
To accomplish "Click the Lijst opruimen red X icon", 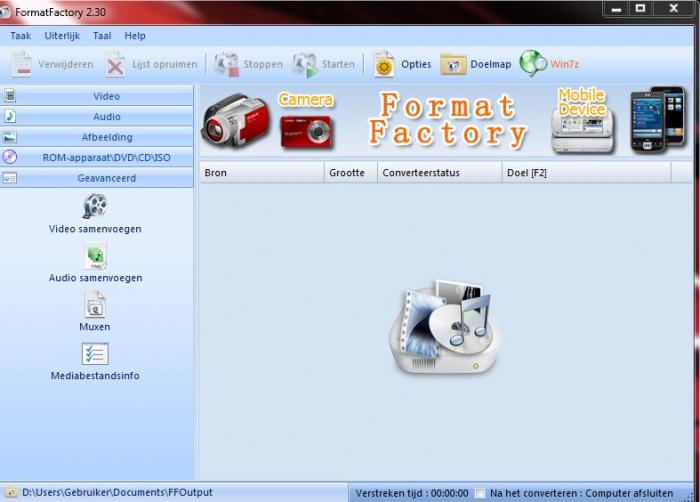I will (115, 65).
